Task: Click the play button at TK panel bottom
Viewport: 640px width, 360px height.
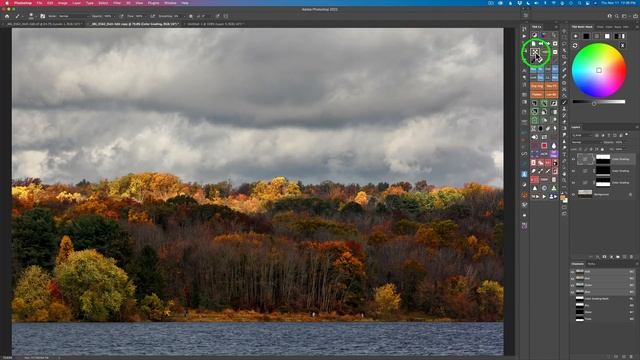Action: click(x=544, y=196)
